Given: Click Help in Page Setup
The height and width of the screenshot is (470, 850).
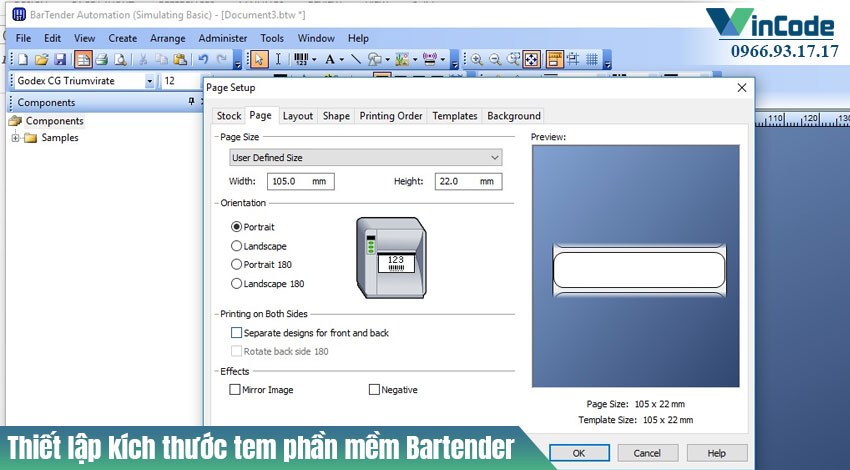Looking at the screenshot, I should 717,453.
